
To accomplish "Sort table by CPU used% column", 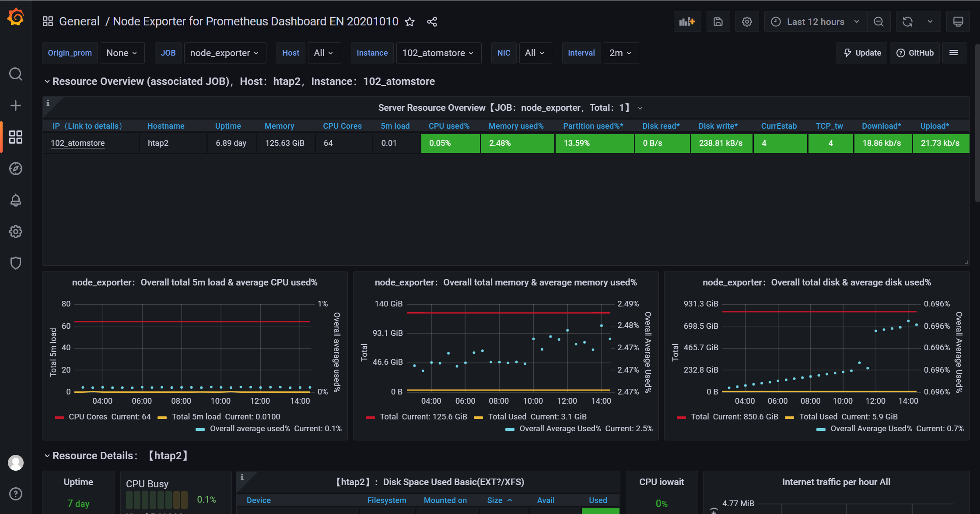I will click(449, 126).
